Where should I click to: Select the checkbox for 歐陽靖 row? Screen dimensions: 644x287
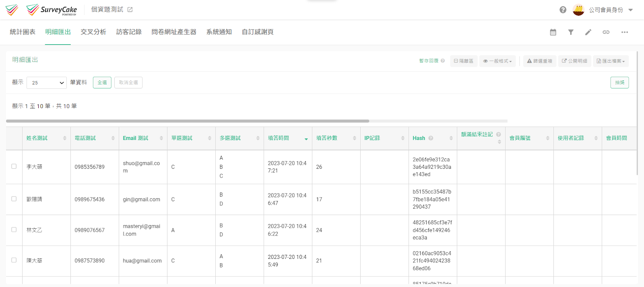click(x=14, y=199)
